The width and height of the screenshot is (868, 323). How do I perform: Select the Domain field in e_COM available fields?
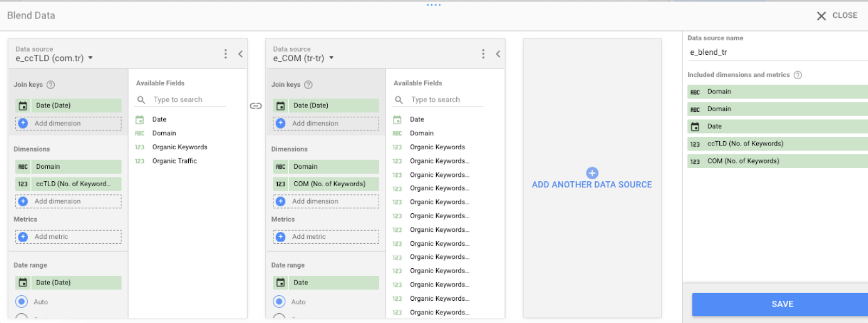pyautogui.click(x=422, y=133)
